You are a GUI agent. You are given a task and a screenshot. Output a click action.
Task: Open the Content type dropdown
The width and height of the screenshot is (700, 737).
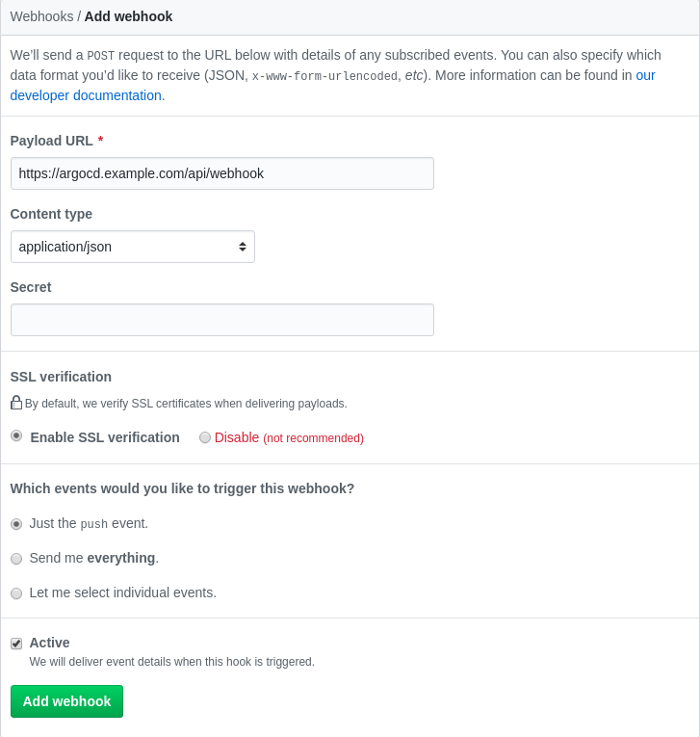coord(133,247)
